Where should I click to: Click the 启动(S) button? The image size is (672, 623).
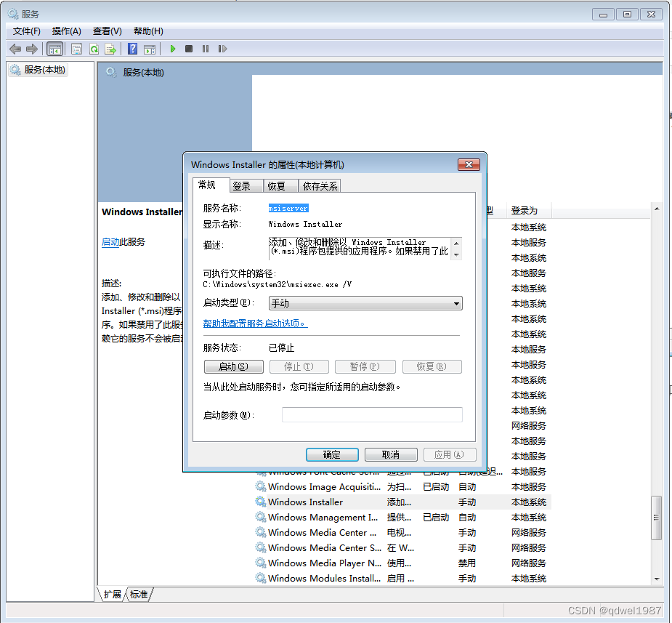coord(234,366)
